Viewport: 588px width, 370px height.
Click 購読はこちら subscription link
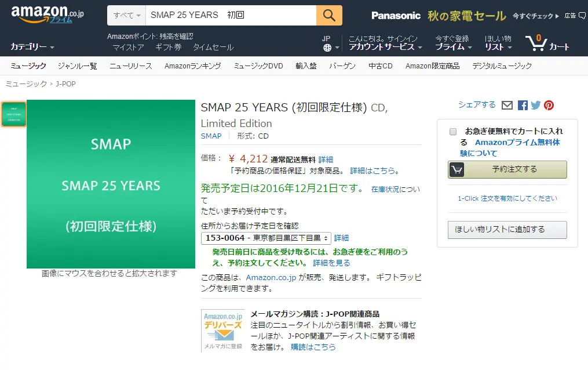click(x=313, y=347)
